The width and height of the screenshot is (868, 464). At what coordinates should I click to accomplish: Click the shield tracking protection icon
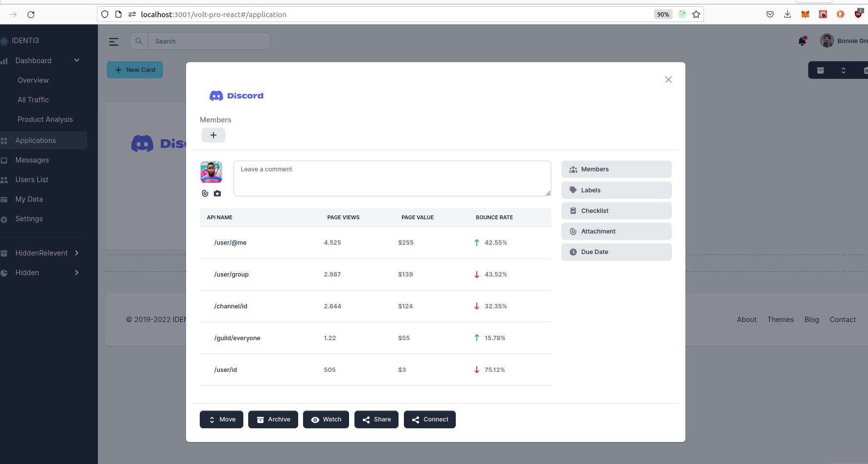(x=105, y=15)
